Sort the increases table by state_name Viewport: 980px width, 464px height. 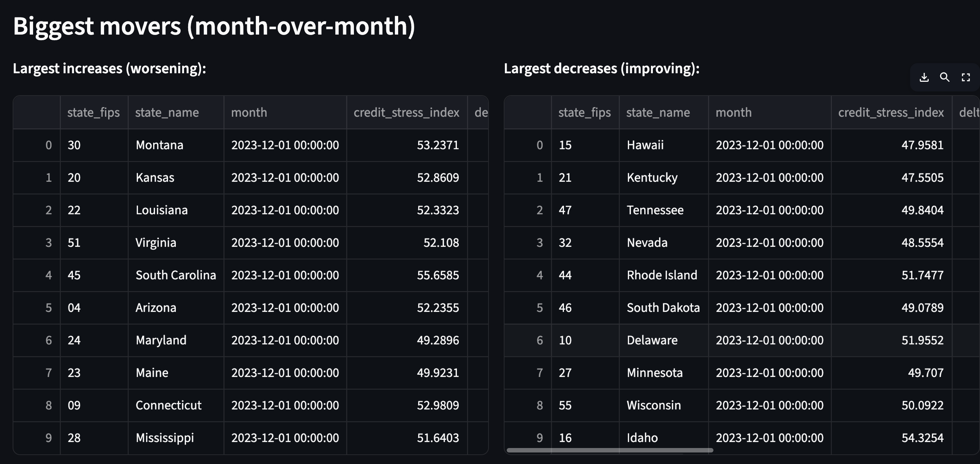coord(167,112)
